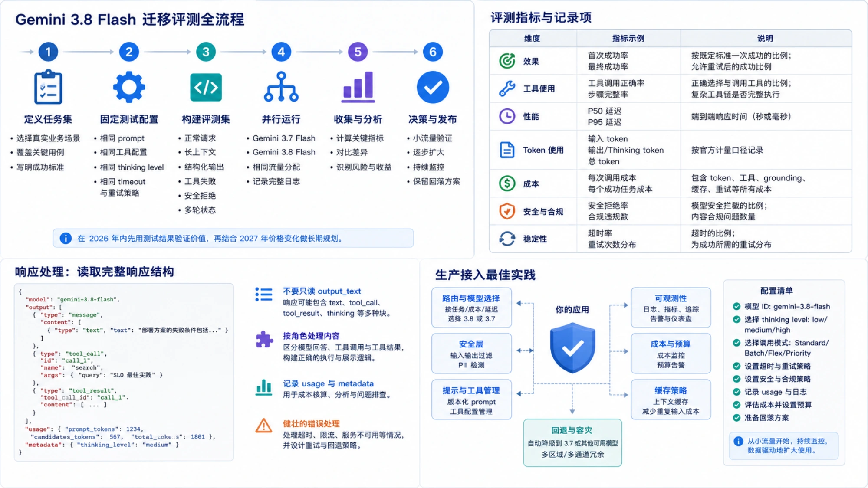The width and height of the screenshot is (868, 488).
Task: Click the info icon in the 2026 note banner
Action: tap(66, 238)
